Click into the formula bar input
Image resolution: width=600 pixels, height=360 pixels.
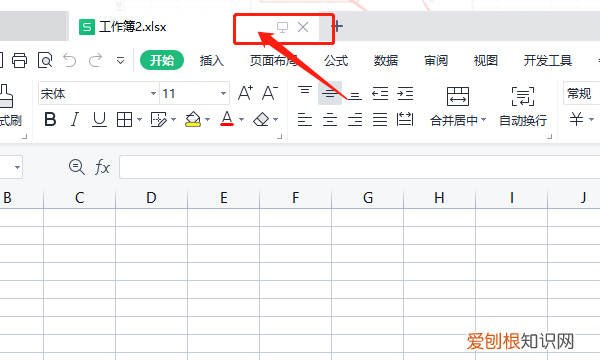(360, 167)
